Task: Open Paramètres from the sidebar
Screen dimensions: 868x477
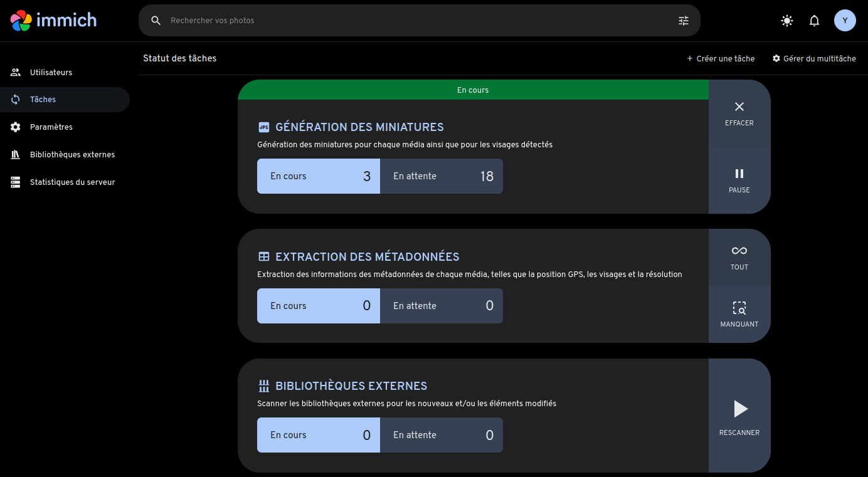Action: tap(51, 127)
